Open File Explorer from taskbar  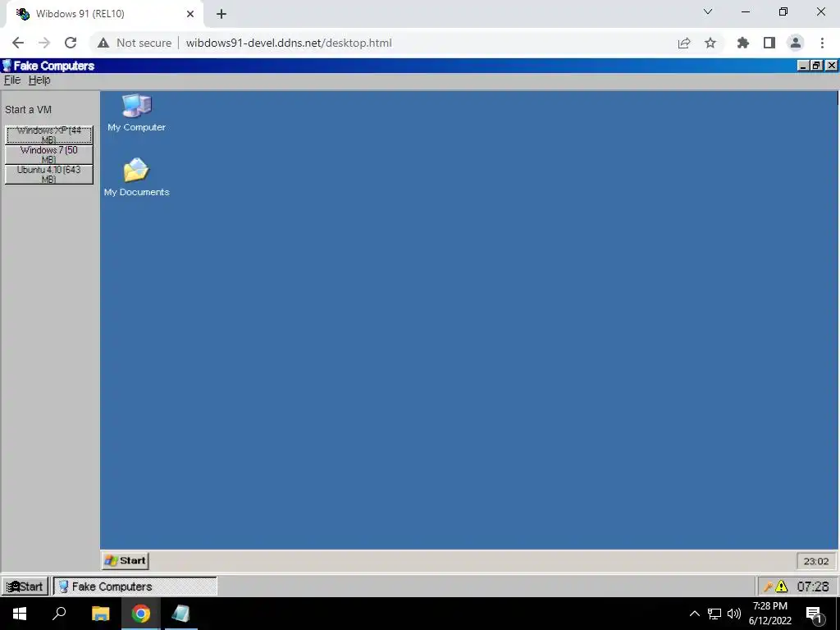tap(101, 614)
